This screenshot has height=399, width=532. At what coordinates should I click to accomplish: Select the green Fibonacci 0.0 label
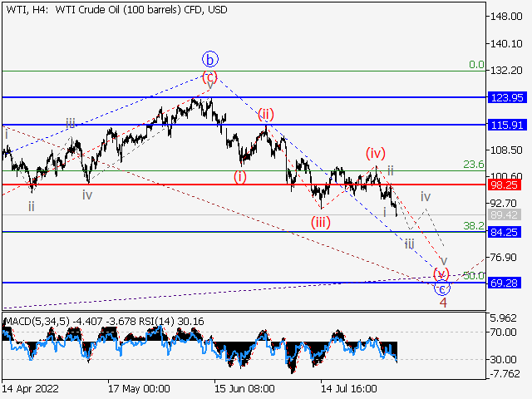click(476, 65)
